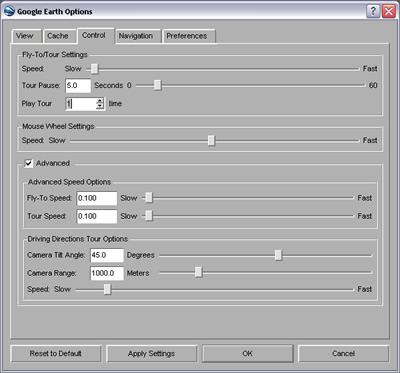
Task: Click the Camera Range value field
Action: click(107, 273)
